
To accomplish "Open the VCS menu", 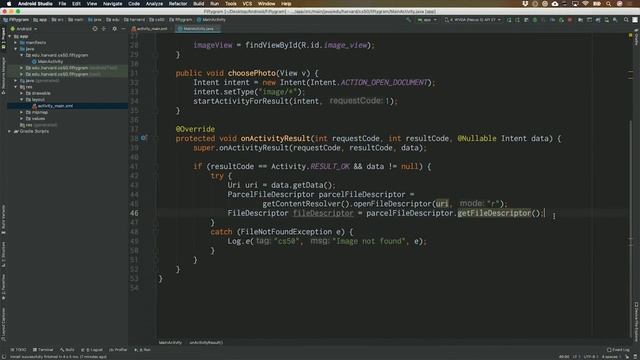I will click(247, 4).
